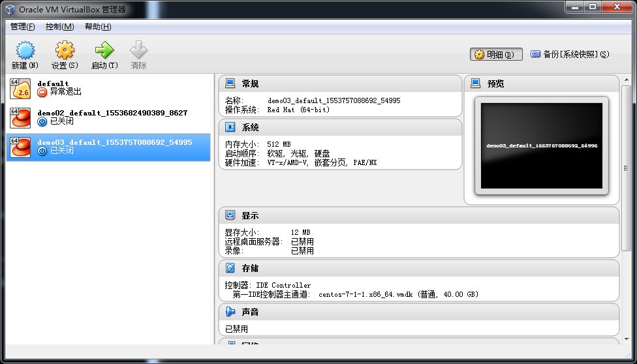Click 'centos-7-1-1.x86_64.vmdk' disk entry
637x364 pixels.
tap(365, 294)
